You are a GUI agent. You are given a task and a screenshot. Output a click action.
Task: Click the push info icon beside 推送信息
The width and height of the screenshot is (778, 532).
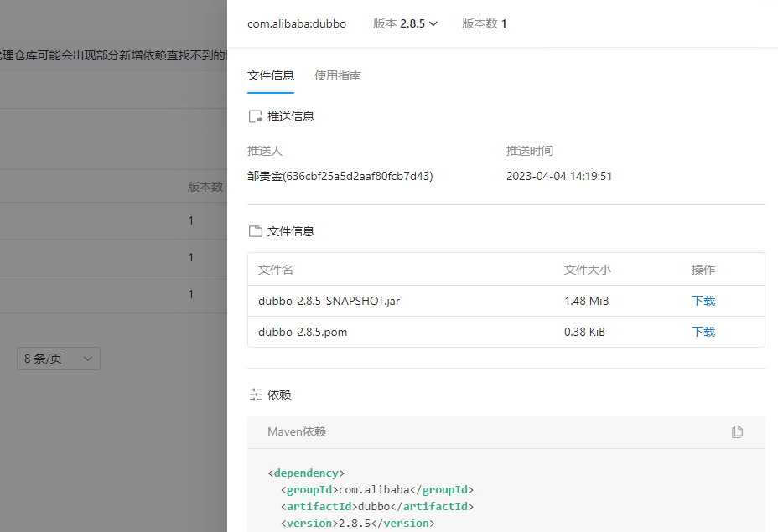coord(255,117)
